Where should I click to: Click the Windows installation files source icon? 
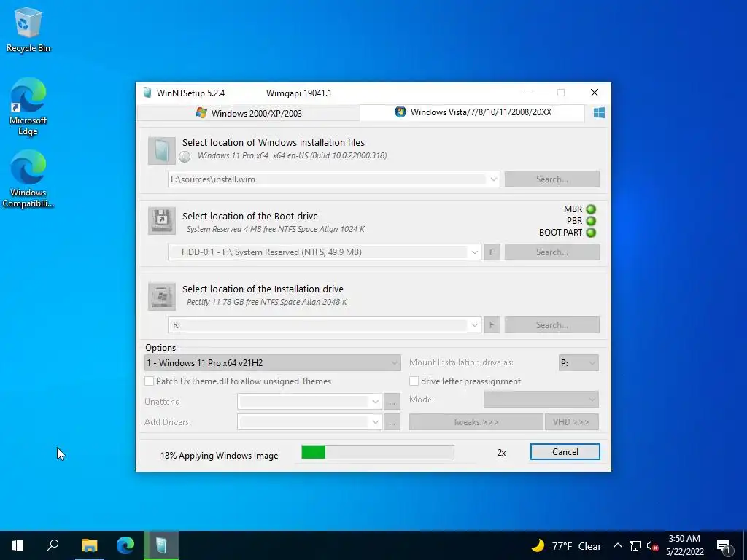(161, 151)
